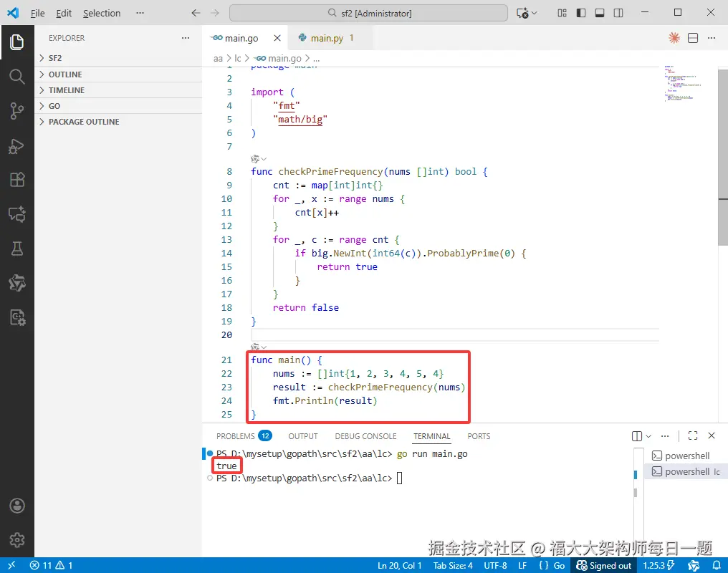
Task: Toggle bottom panel visibility
Action: tap(600, 13)
